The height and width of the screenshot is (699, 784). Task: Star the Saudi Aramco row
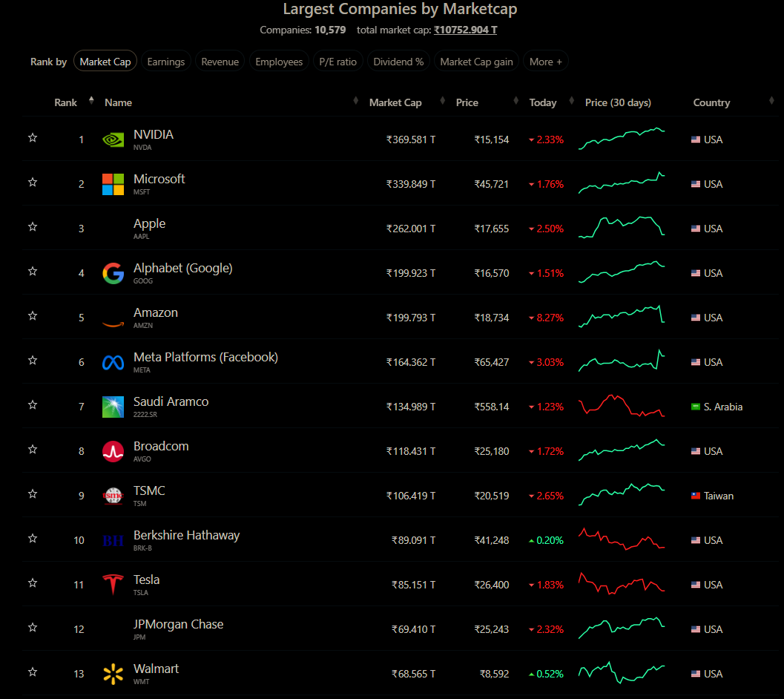coord(33,405)
